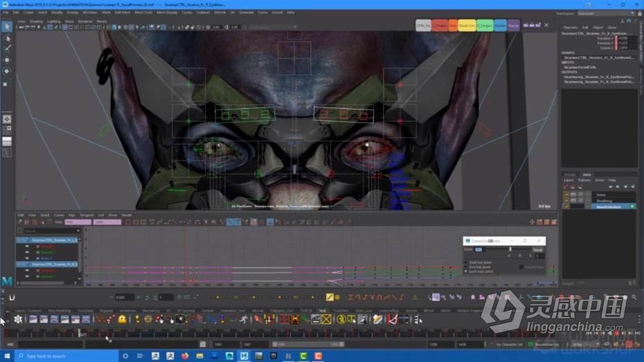Screen dimensions: 644x362
Task: Open the Deform menu
Action: 220,12
